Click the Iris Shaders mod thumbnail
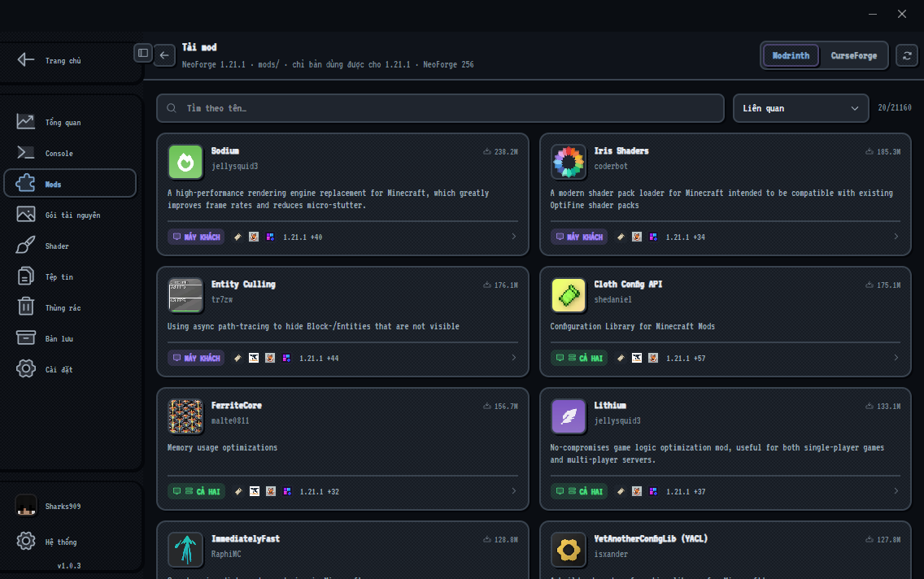This screenshot has height=579, width=924. tap(569, 161)
